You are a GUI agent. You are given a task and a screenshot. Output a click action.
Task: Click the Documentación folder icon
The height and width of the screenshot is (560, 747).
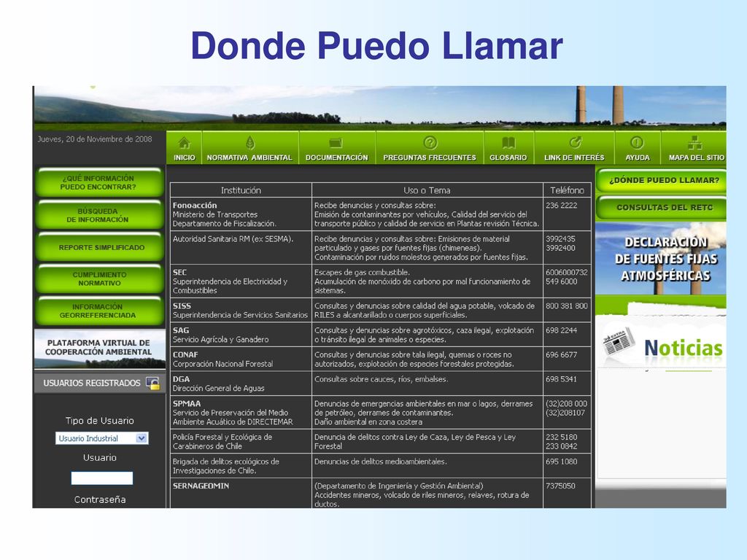[x=336, y=142]
